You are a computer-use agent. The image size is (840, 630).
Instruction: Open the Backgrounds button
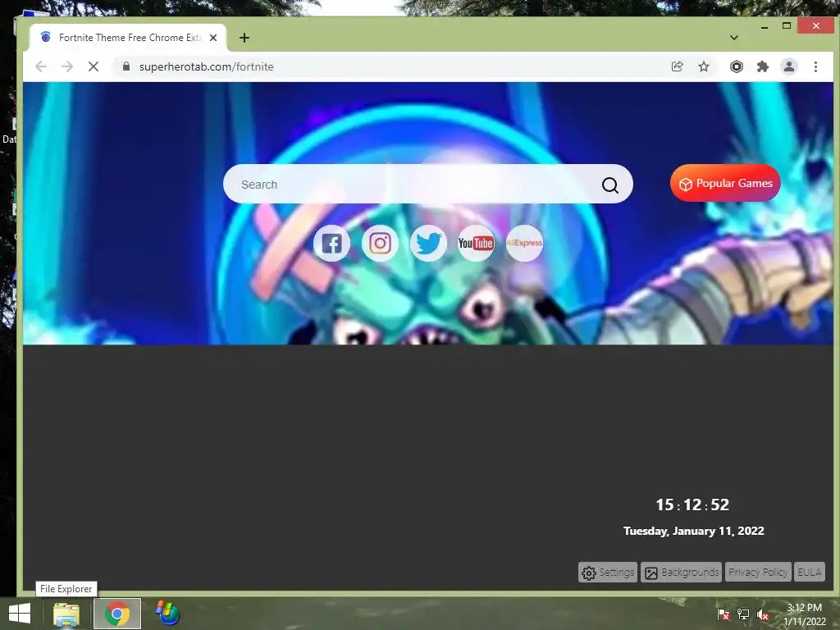pos(682,572)
